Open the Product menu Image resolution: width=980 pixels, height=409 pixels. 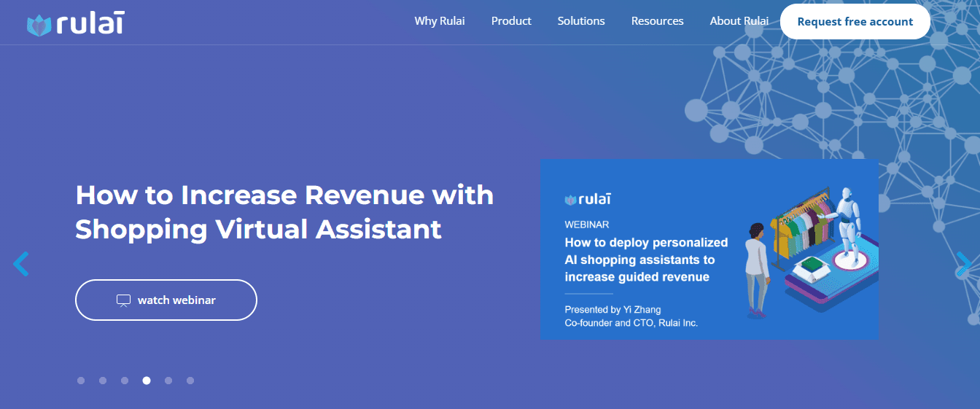tap(511, 21)
